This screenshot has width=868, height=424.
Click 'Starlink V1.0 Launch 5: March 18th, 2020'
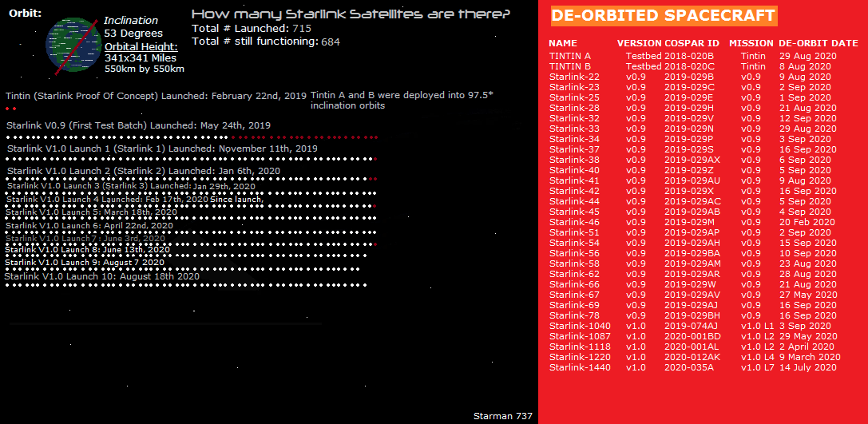point(91,212)
